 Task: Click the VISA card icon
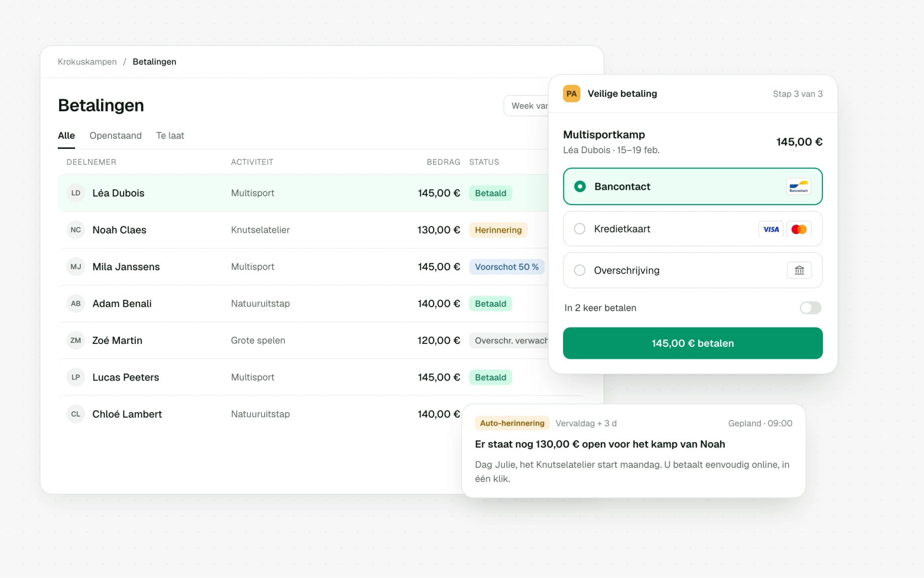pos(771,229)
